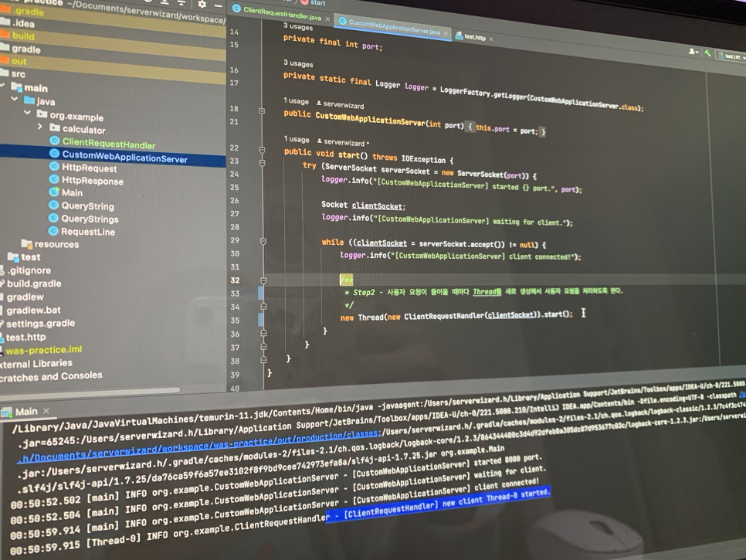Click '1 usage' hint above constructor

297,101
